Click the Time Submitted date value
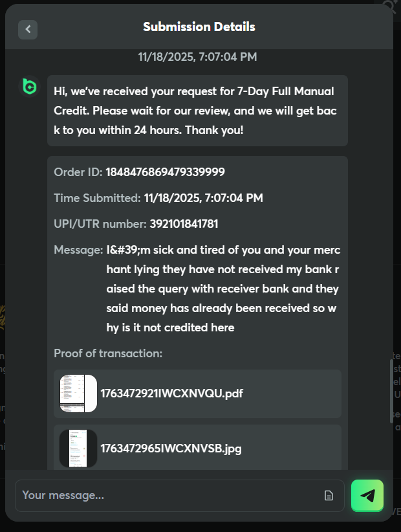The image size is (401, 532). tap(203, 198)
